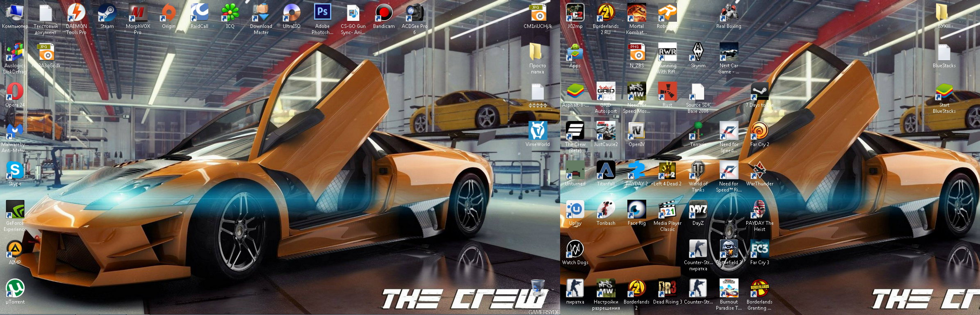The width and height of the screenshot is (980, 315).
Task: Launch the WarThunder shortcut
Action: click(x=759, y=171)
